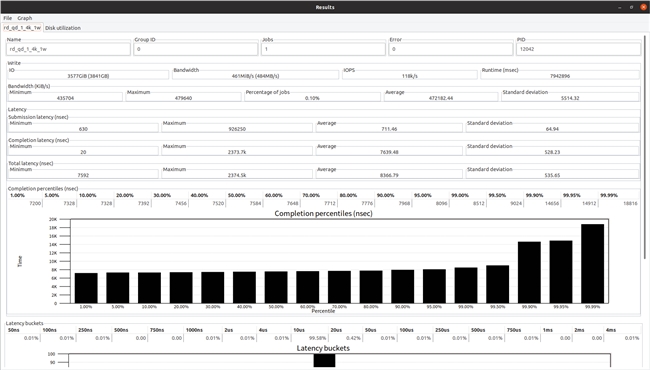Click the Latency buckets chart title
This screenshot has height=370, width=650.
point(323,348)
